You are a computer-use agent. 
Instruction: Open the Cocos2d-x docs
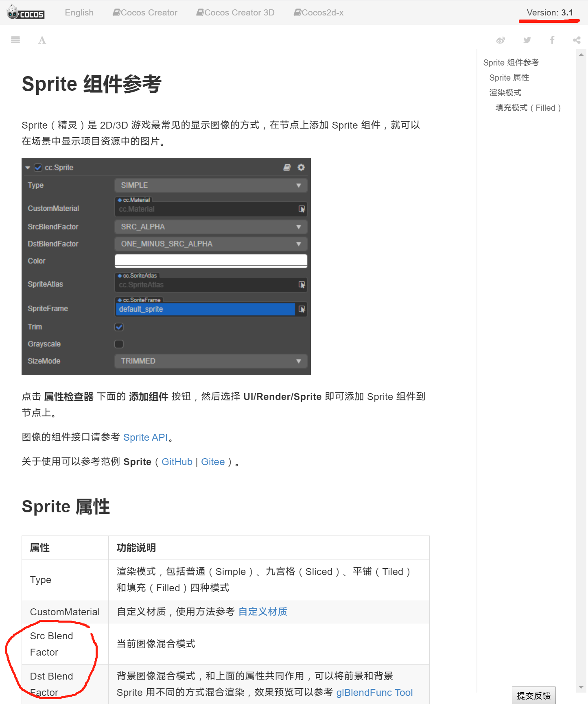pos(319,13)
